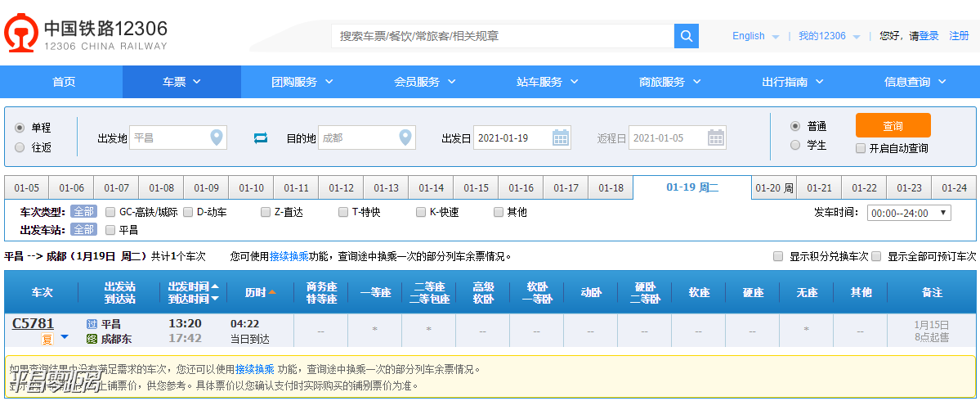
Task: Click the 出发地 departure input field
Action: pyautogui.click(x=178, y=137)
